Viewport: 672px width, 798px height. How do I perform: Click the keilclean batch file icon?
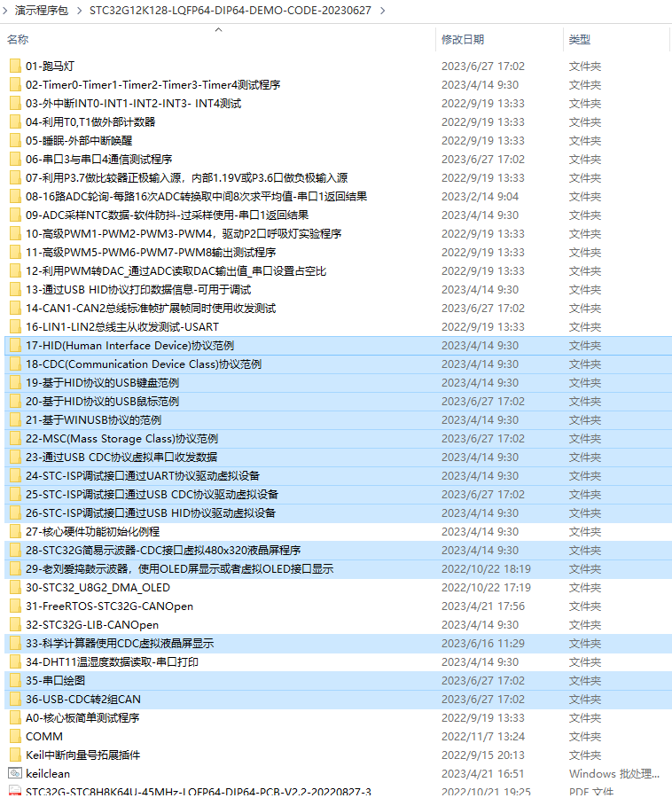(15, 773)
